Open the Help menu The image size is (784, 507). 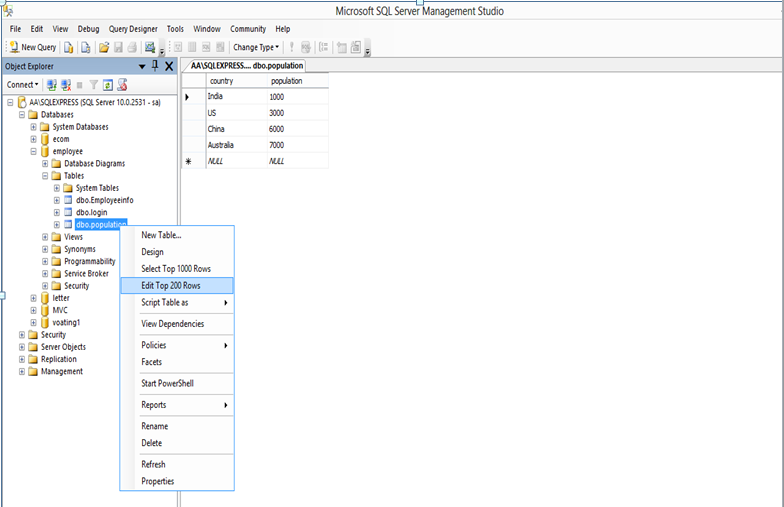pos(282,29)
